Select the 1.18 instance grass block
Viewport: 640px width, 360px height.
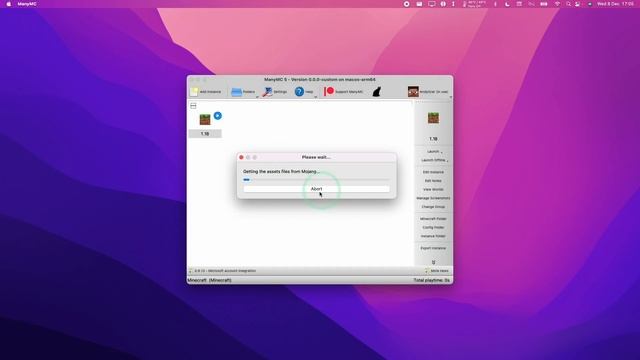[x=205, y=119]
